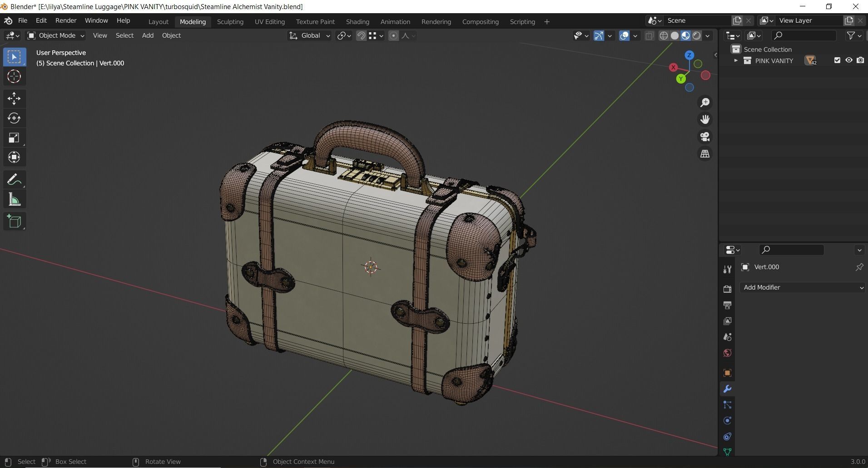Open the Help menu
Screen dimensions: 868x468
point(123,21)
